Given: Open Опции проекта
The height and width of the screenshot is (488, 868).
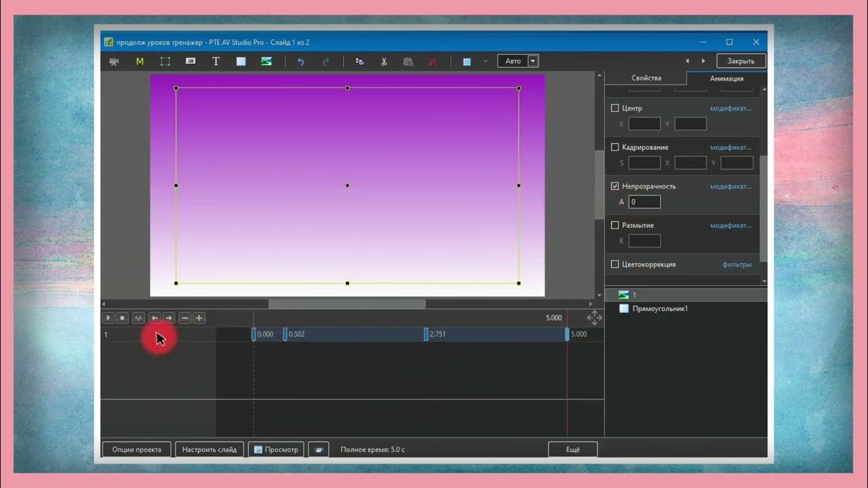Looking at the screenshot, I should [137, 449].
